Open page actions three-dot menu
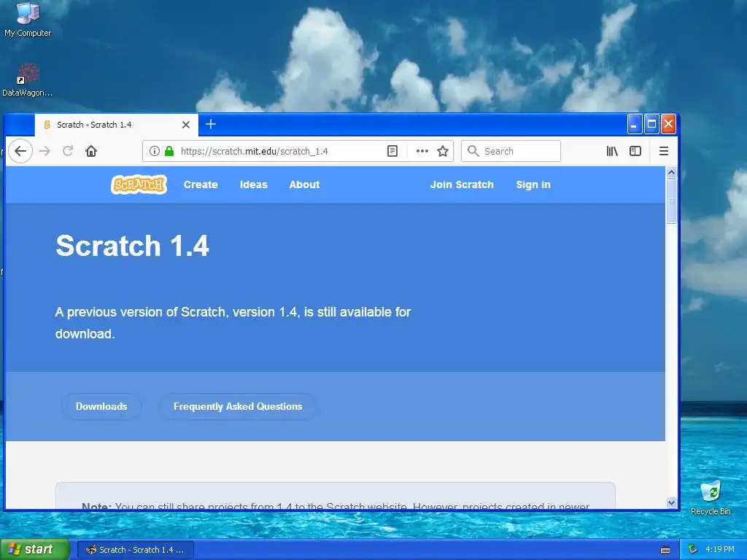 click(422, 152)
